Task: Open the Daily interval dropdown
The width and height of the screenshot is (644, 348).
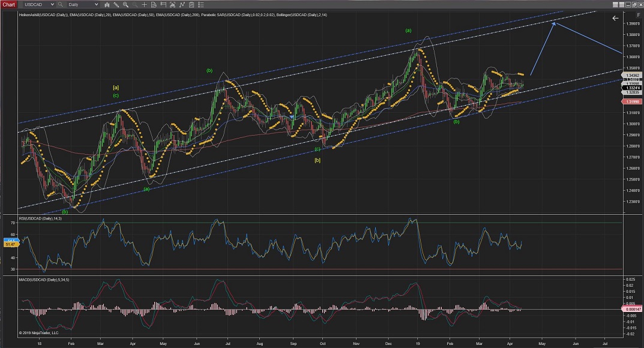Action: point(83,5)
